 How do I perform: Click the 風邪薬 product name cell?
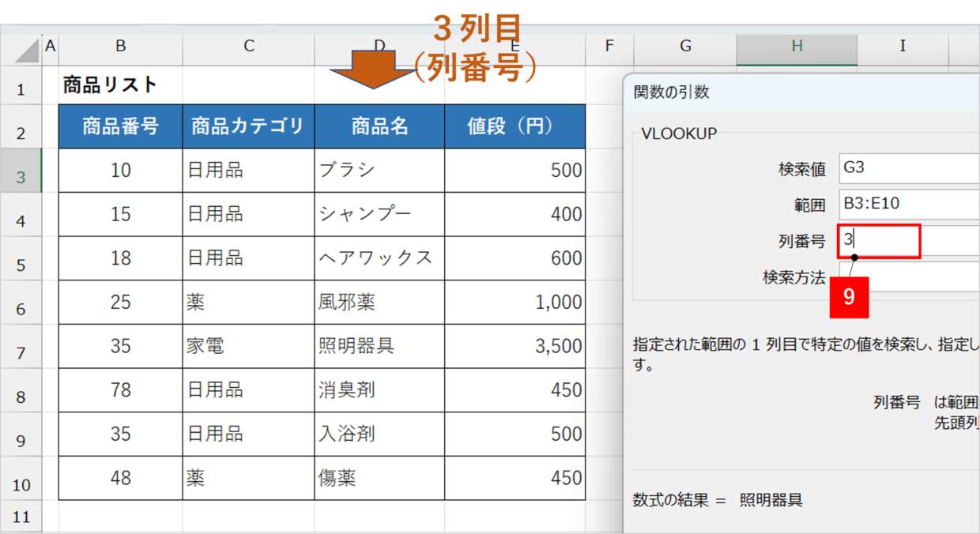pos(379,302)
